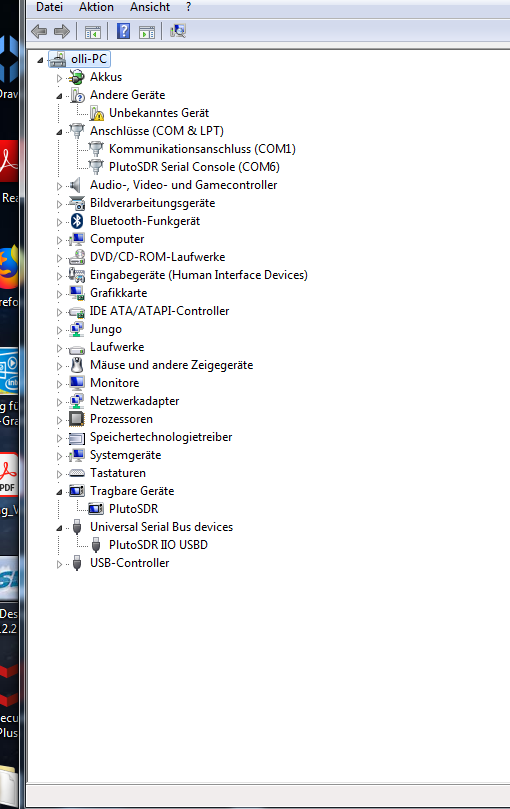Collapse the Anschlüsse (COM & LPT) node

[x=59, y=132]
